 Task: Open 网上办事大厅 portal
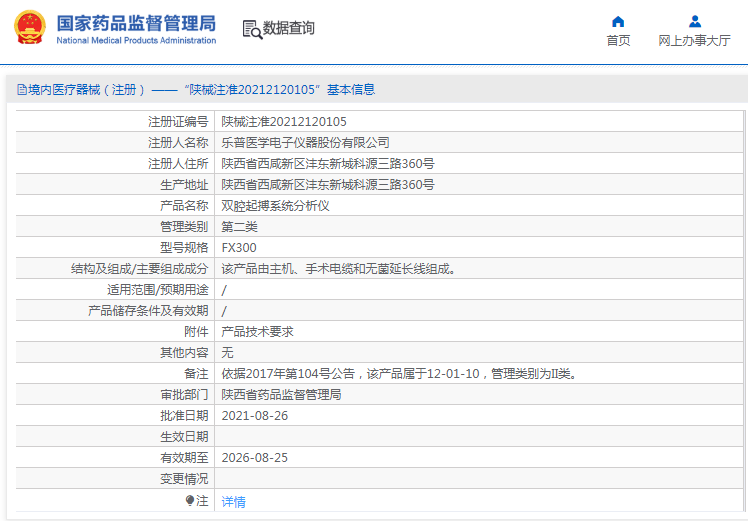click(x=694, y=41)
